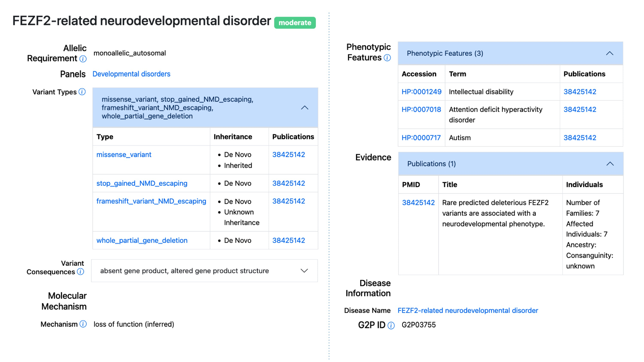Click info icon next to Allelic Requirement
This screenshot has width=644, height=362.
[x=83, y=59]
